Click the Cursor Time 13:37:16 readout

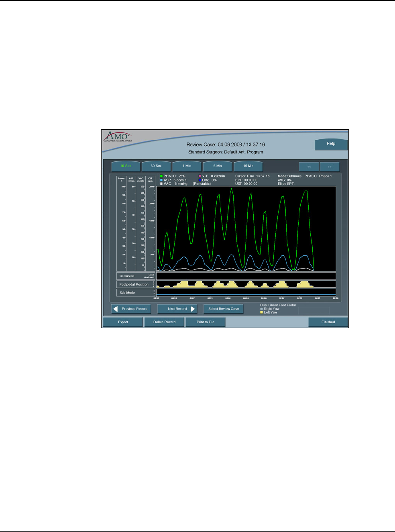(x=252, y=176)
